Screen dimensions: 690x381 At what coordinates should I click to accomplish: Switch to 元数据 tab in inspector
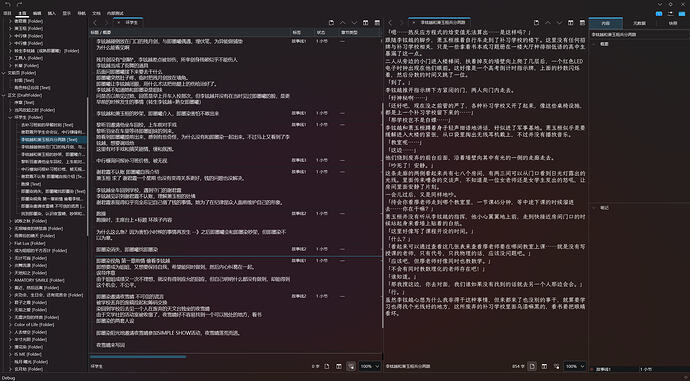tap(639, 23)
